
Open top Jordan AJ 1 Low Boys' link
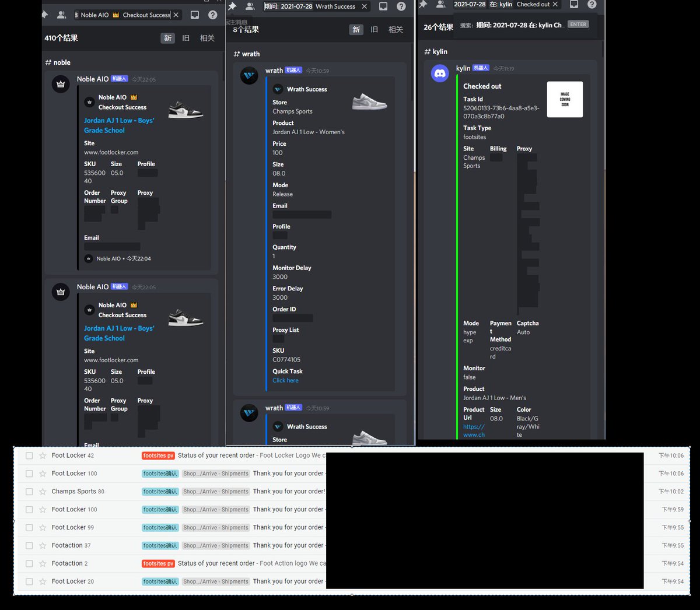119,125
